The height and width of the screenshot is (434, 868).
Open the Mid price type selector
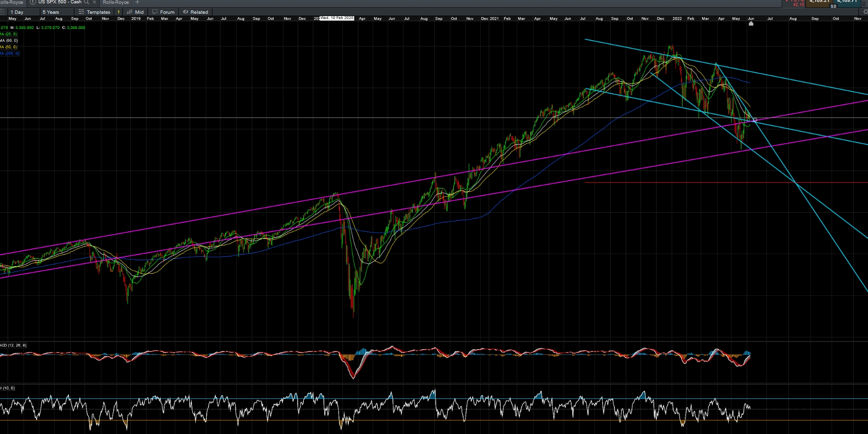coord(136,12)
